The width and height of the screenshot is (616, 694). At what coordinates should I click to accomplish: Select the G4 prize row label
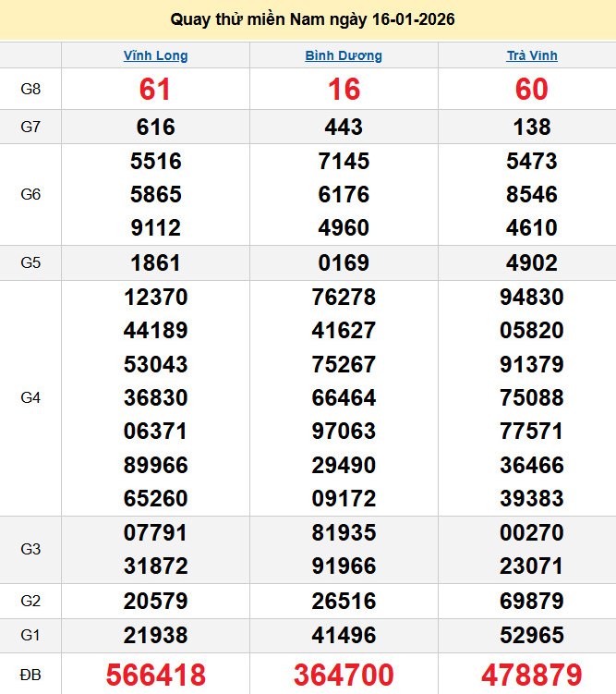(30, 397)
